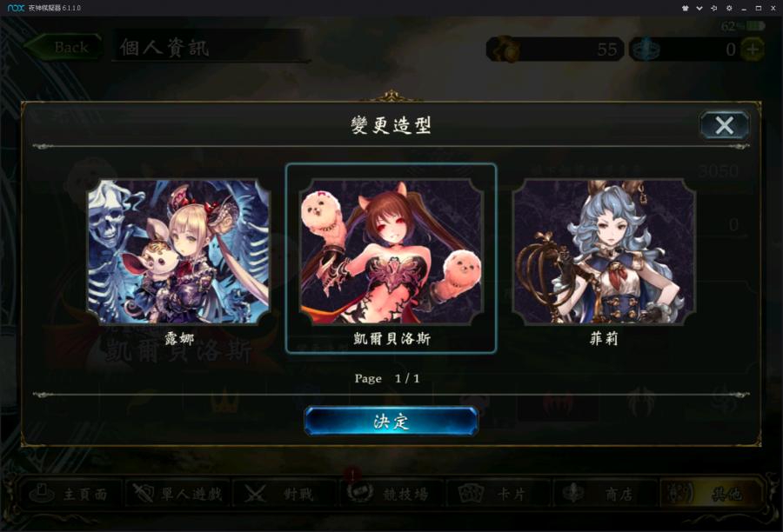Click the Nox pin window icon
Image resolution: width=783 pixels, height=532 pixels.
714,8
